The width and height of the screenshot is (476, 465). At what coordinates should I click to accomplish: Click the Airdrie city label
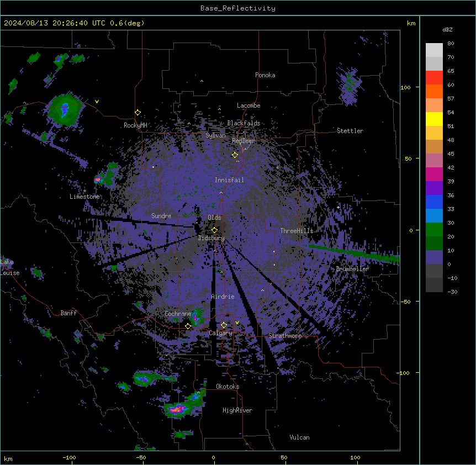pyautogui.click(x=223, y=297)
